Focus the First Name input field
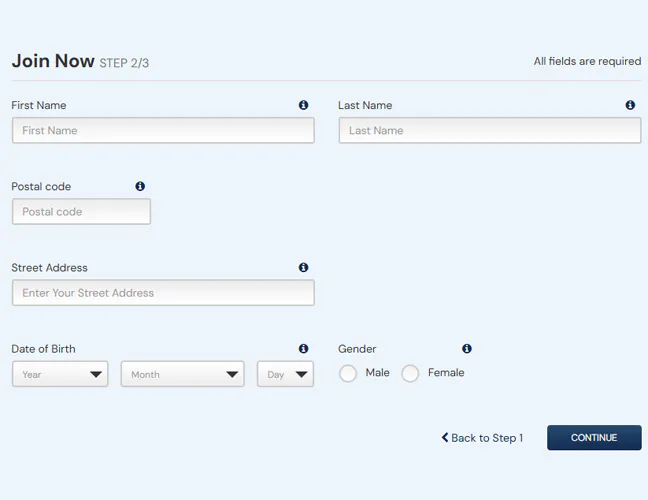 163,131
